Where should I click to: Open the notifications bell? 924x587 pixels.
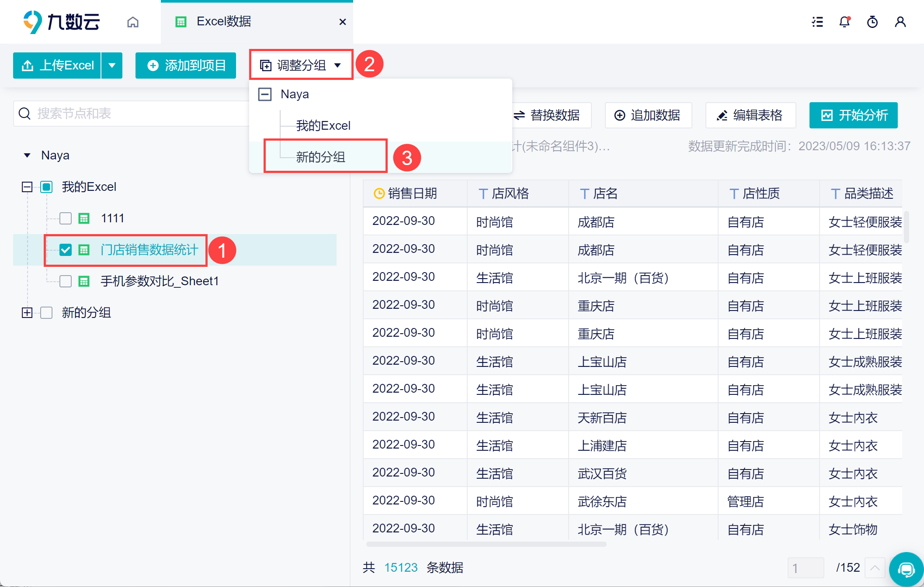tap(844, 22)
